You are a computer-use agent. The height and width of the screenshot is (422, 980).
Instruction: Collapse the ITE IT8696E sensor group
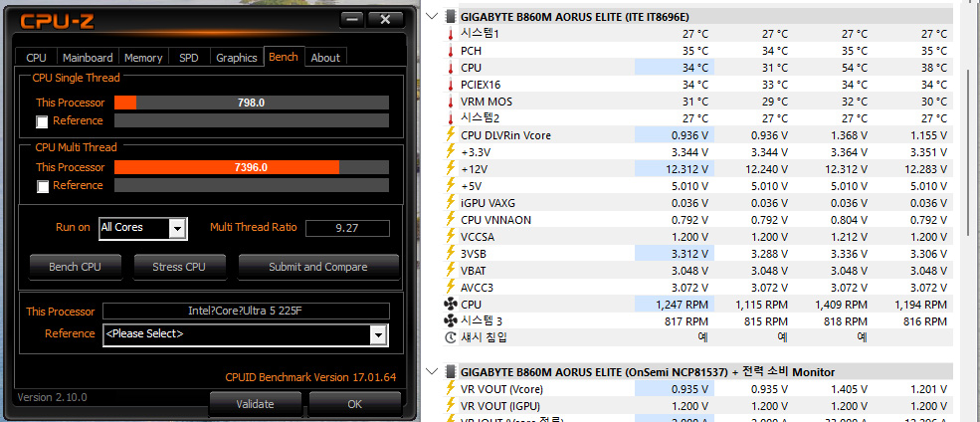[432, 16]
